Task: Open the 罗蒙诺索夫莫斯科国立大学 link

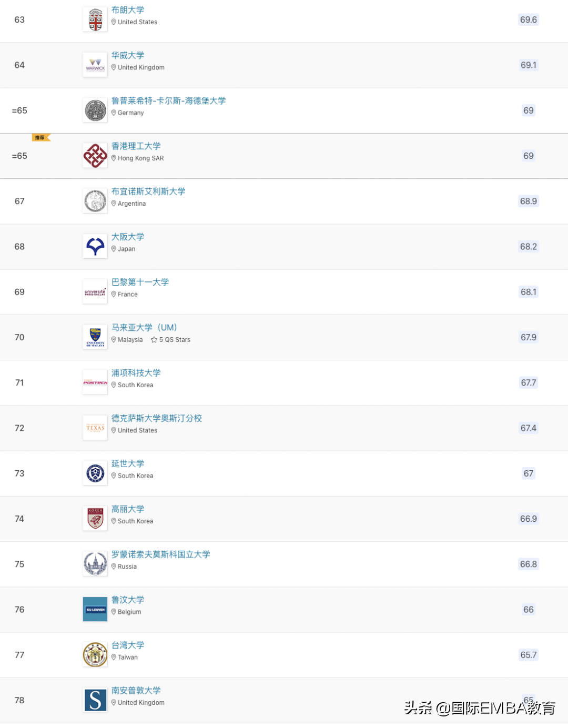Action: 160,554
